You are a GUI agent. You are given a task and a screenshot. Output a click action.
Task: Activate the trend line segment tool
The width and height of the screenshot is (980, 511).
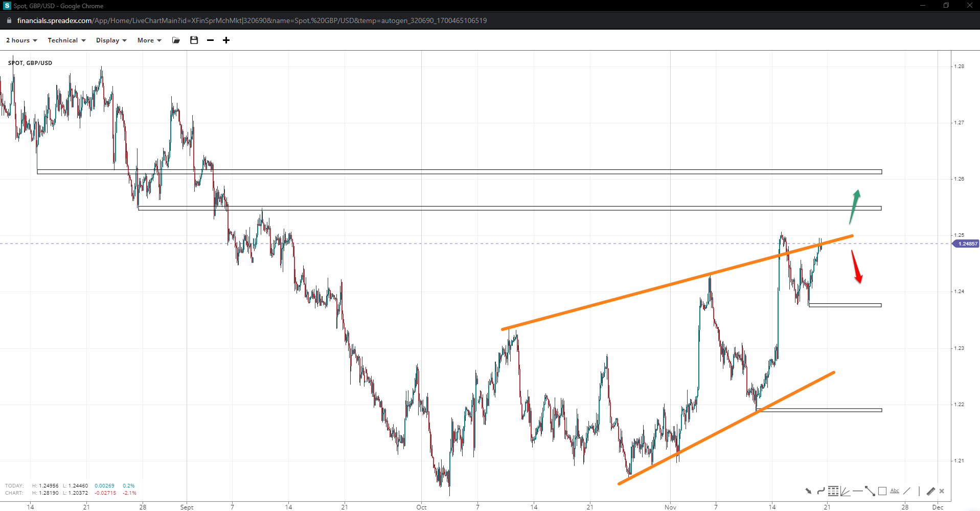870,491
